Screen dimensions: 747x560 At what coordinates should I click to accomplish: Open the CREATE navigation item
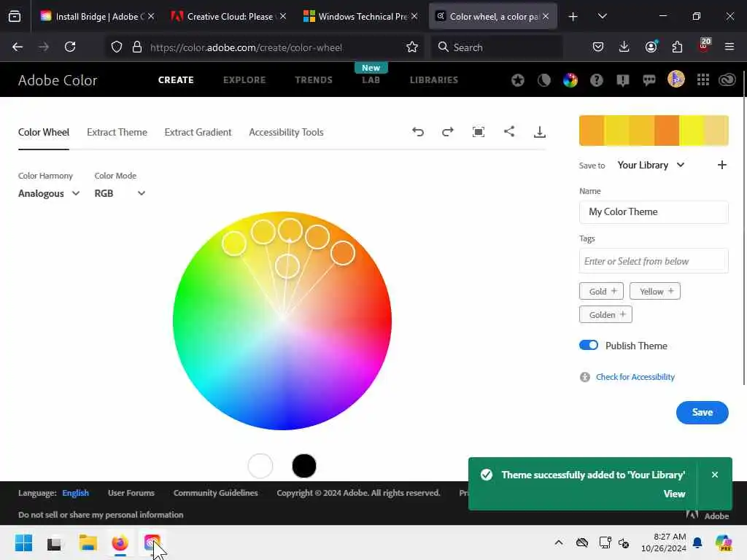(176, 80)
